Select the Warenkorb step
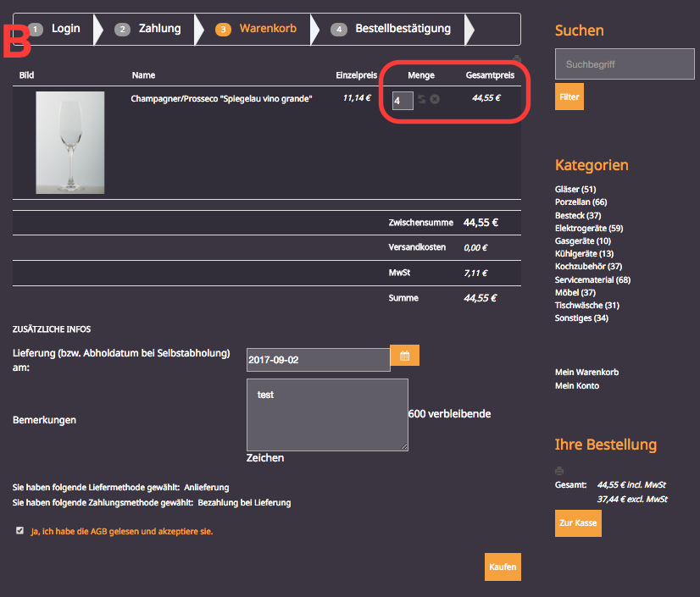Screen dimensions: 700x597 click(x=256, y=29)
